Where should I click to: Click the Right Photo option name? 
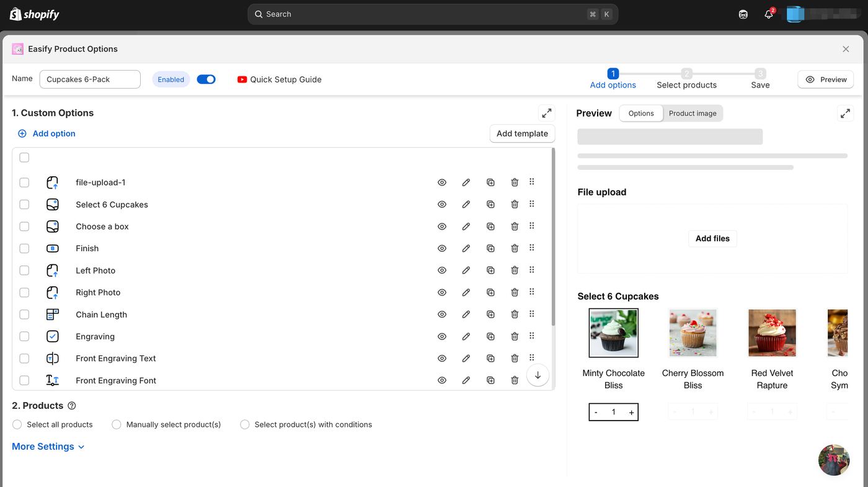pos(98,292)
